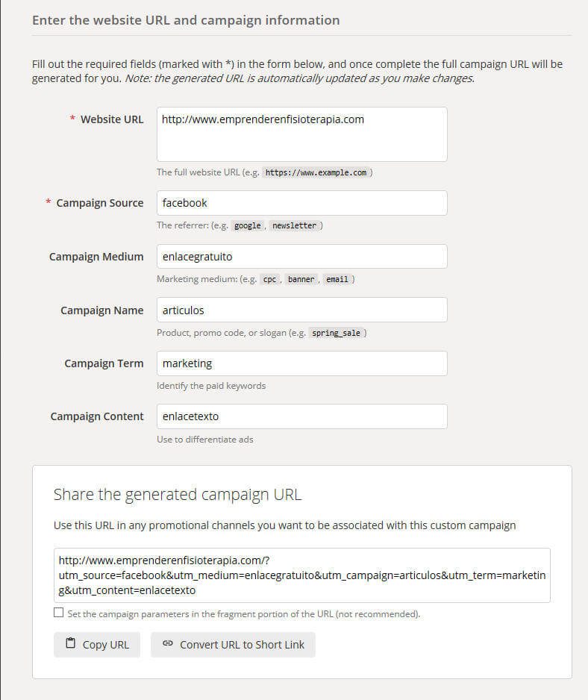Click the 'newsletter' example tag
588x700 pixels.
294,225
